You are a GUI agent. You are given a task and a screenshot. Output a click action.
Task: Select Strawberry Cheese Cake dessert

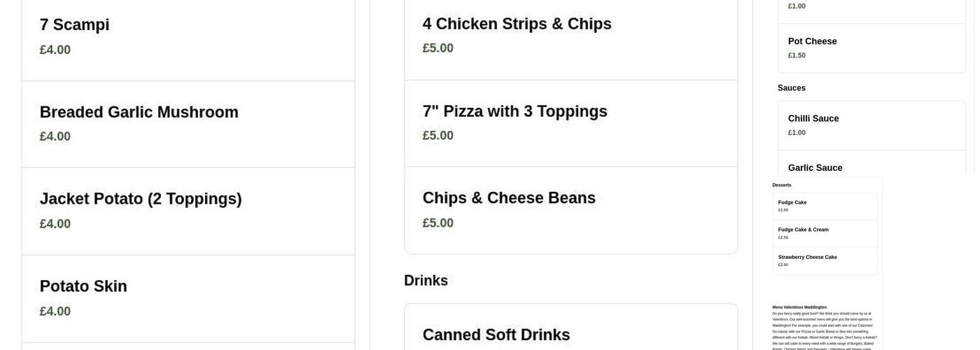point(825,260)
